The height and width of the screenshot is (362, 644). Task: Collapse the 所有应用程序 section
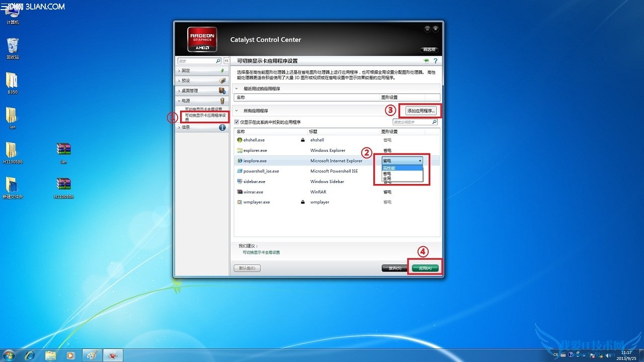236,111
